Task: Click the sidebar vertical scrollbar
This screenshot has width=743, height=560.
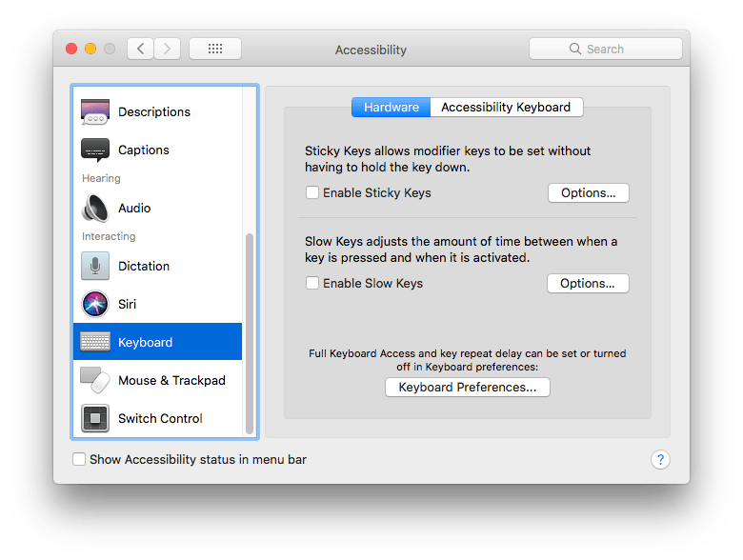Action: [x=251, y=333]
